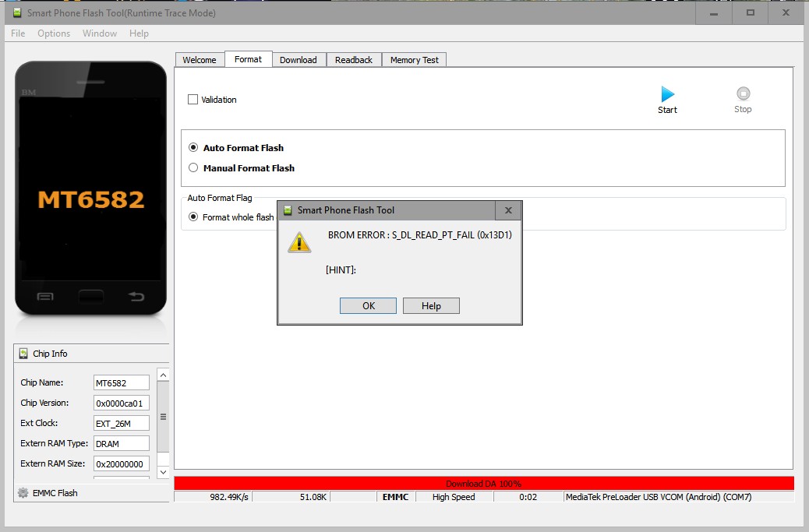Open the Options menu
The width and height of the screenshot is (809, 532).
pos(54,33)
